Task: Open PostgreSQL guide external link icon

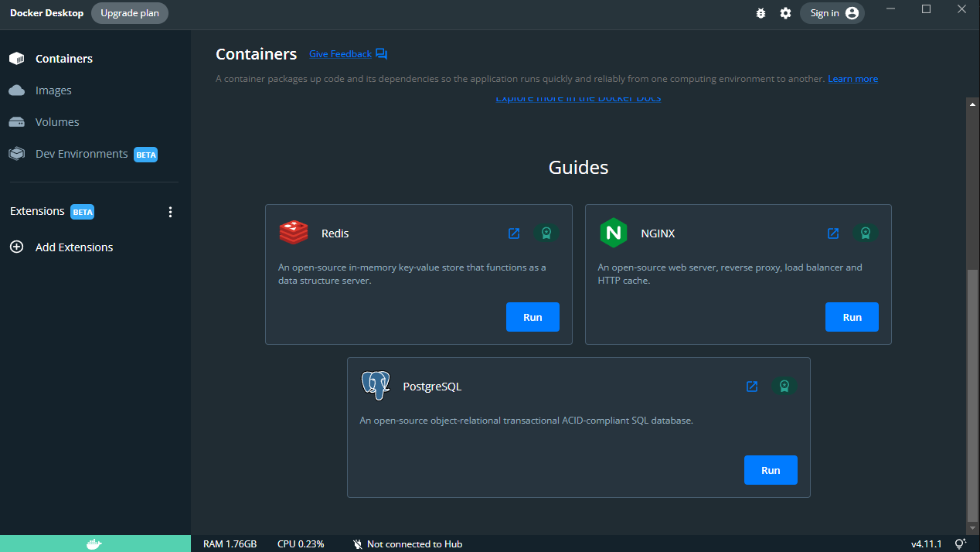Action: 752,387
